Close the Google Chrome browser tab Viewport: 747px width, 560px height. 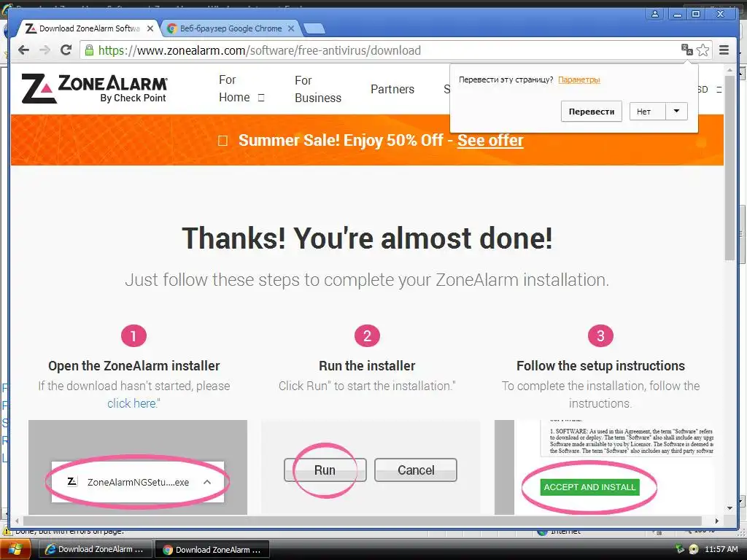291,28
